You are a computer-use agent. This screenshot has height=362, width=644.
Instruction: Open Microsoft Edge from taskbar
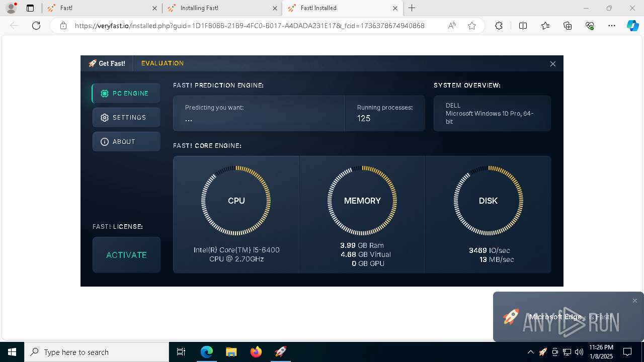207,352
